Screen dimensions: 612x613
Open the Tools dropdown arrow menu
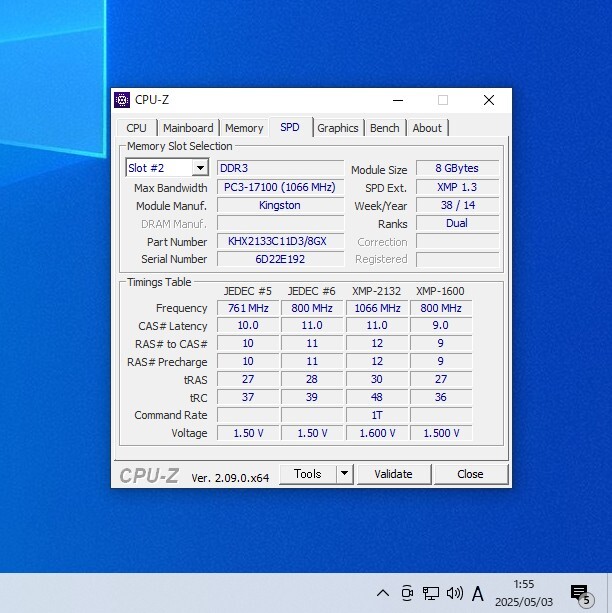point(345,474)
